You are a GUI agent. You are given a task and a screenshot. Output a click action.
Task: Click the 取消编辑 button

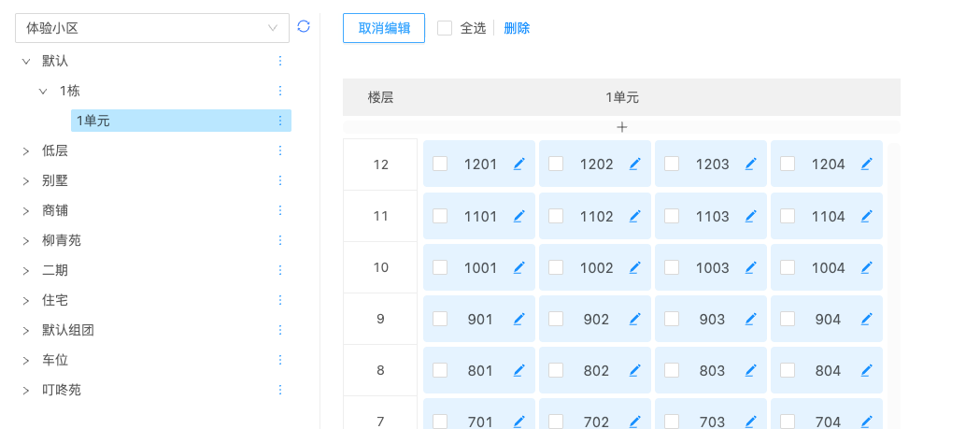point(384,28)
